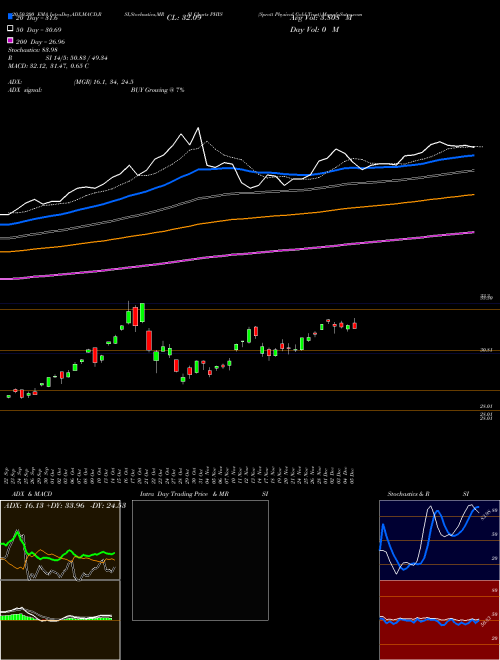Click the 'ADX signal:' label
Screen dimensions: 500x660
pyautogui.click(x=25, y=90)
